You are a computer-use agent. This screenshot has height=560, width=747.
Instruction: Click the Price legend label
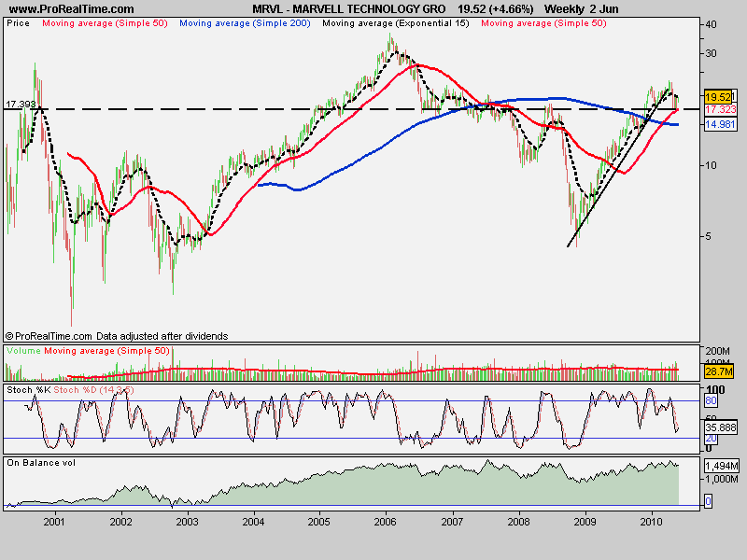18,23
